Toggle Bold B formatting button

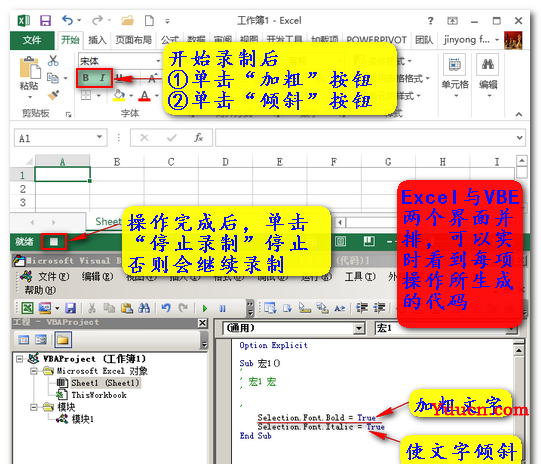coord(86,78)
